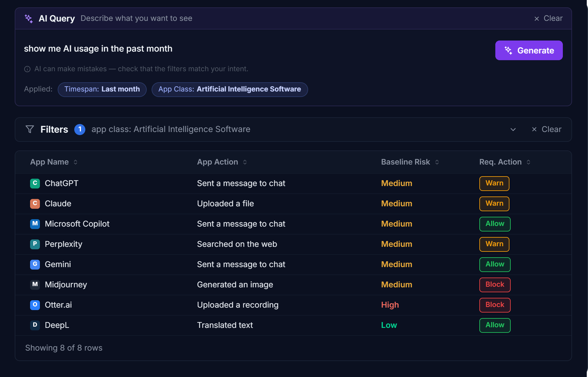Click the Midjourney app icon

[35, 285]
